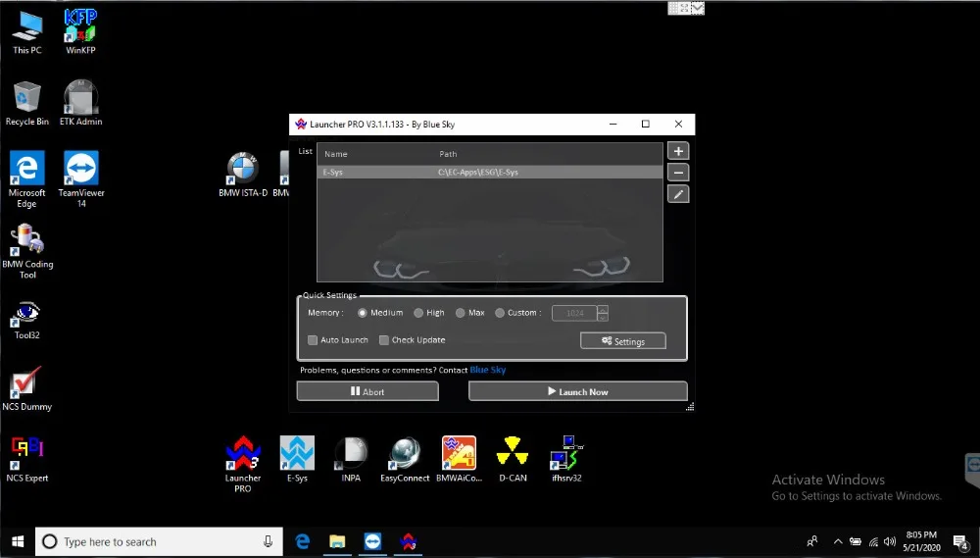Open the volume control in system tray
This screenshot has width=980, height=558.
point(890,541)
